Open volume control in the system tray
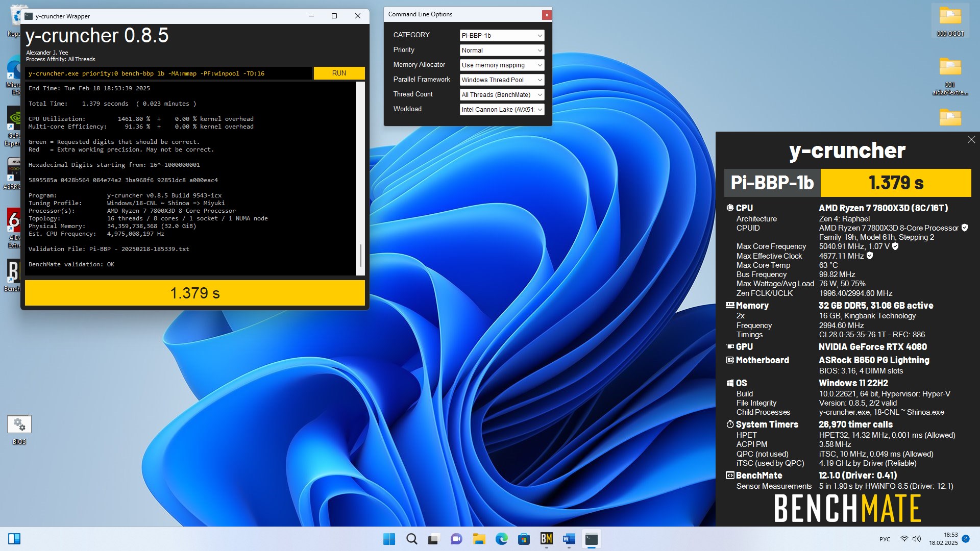980x551 pixels. click(917, 539)
